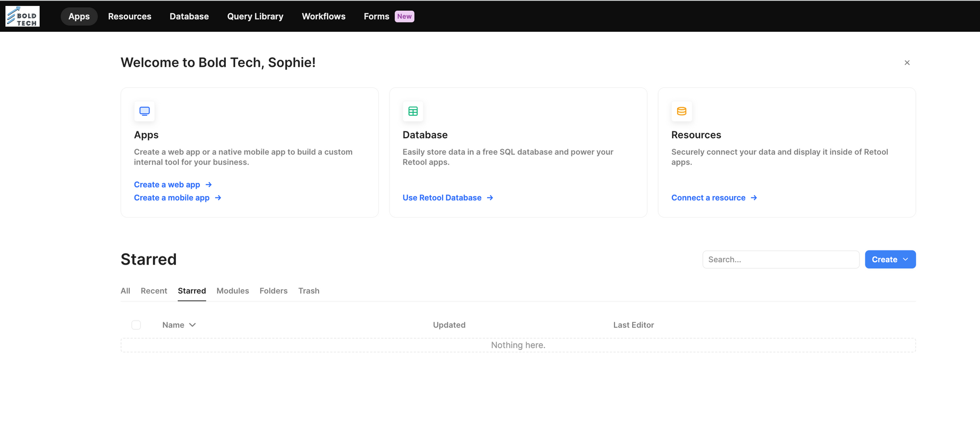Select the Starred tab

[x=192, y=291]
